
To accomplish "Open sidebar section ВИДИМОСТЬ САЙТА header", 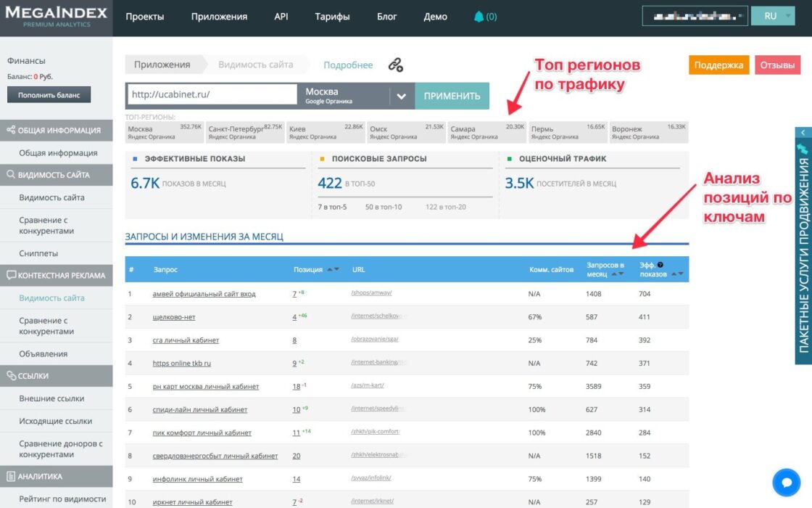I will click(56, 175).
